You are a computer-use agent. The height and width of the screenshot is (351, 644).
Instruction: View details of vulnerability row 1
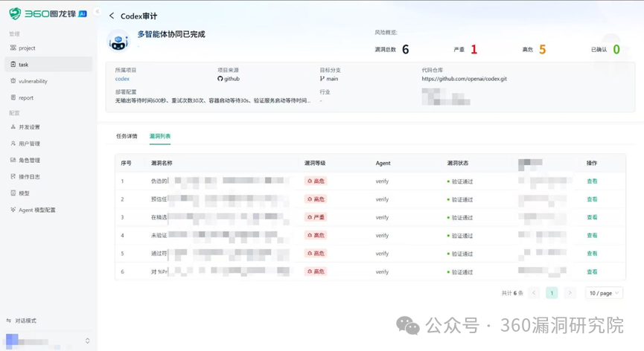coord(592,181)
